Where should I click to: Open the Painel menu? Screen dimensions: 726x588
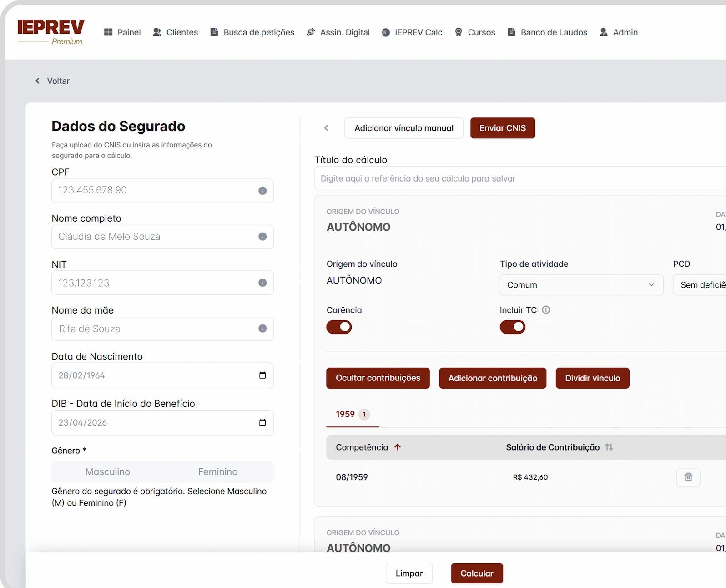pos(122,32)
